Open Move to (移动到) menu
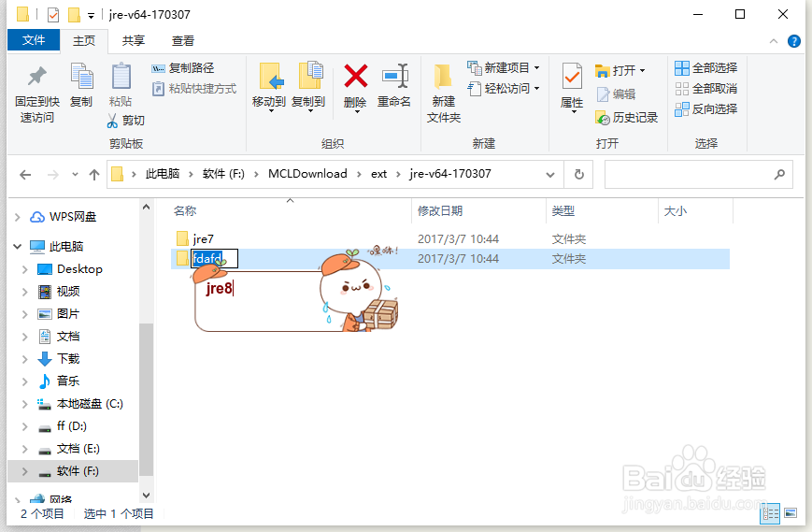The height and width of the screenshot is (532, 812). [269, 87]
